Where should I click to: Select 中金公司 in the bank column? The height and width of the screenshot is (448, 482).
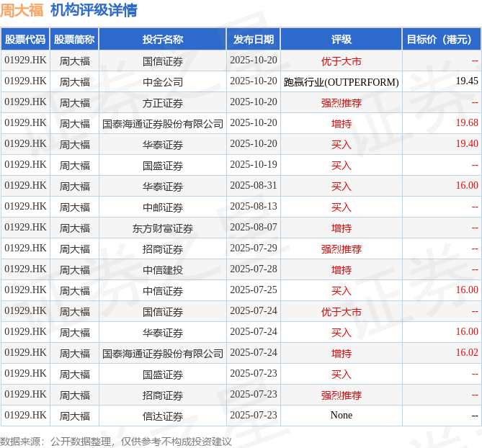click(x=163, y=82)
